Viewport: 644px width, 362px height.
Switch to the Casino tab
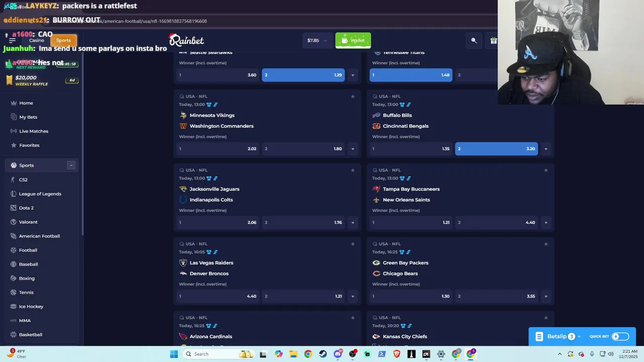[37, 40]
